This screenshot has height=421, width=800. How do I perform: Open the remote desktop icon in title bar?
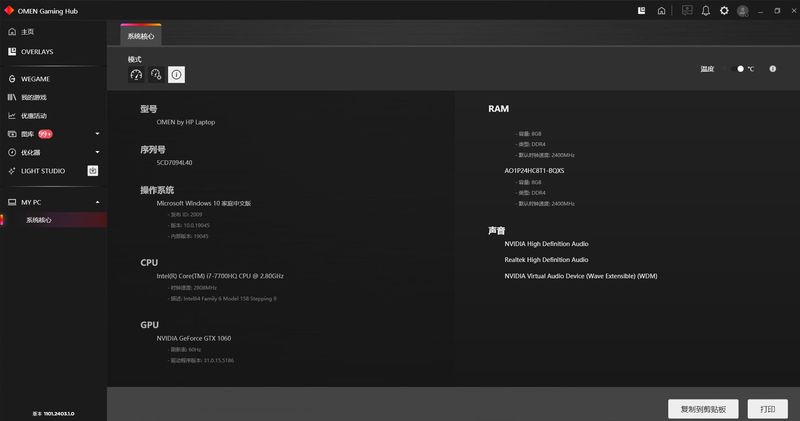[x=687, y=10]
